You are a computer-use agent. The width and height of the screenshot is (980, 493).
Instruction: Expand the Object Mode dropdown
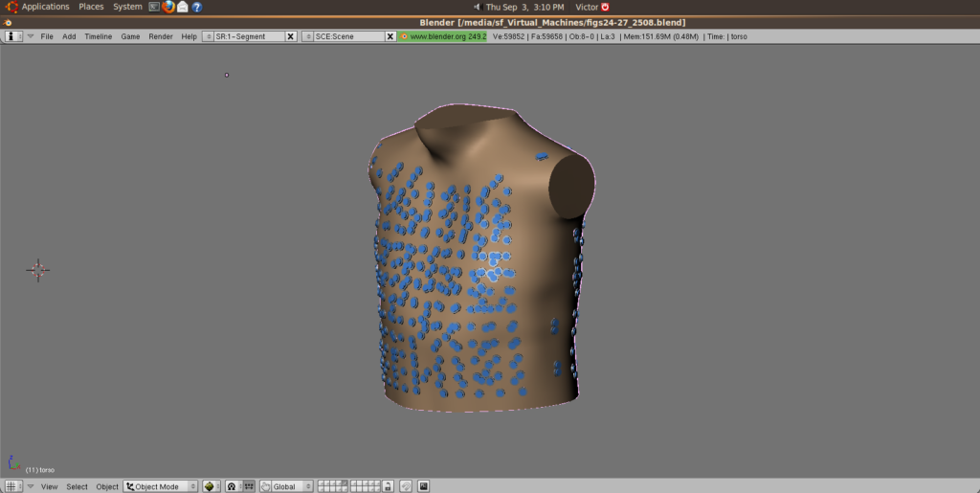[x=160, y=486]
